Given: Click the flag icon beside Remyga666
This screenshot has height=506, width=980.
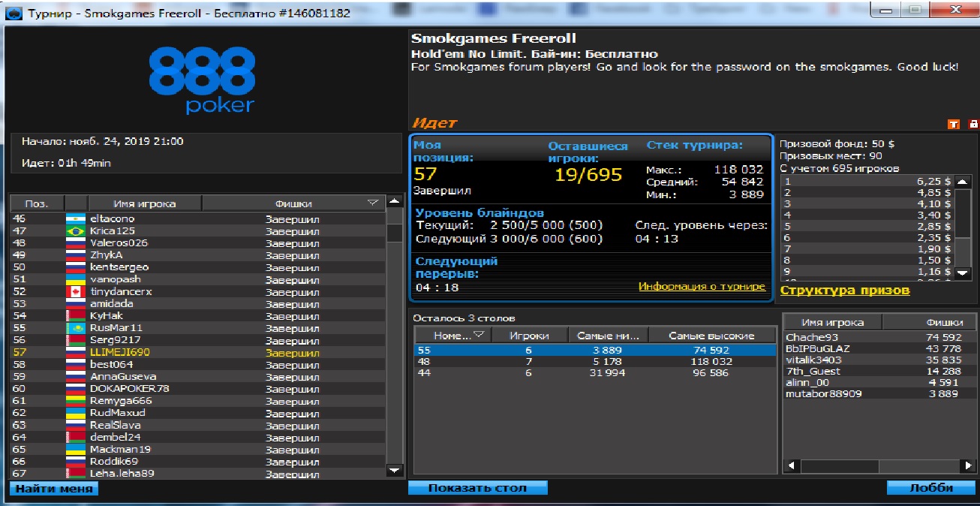Looking at the screenshot, I should pos(75,401).
